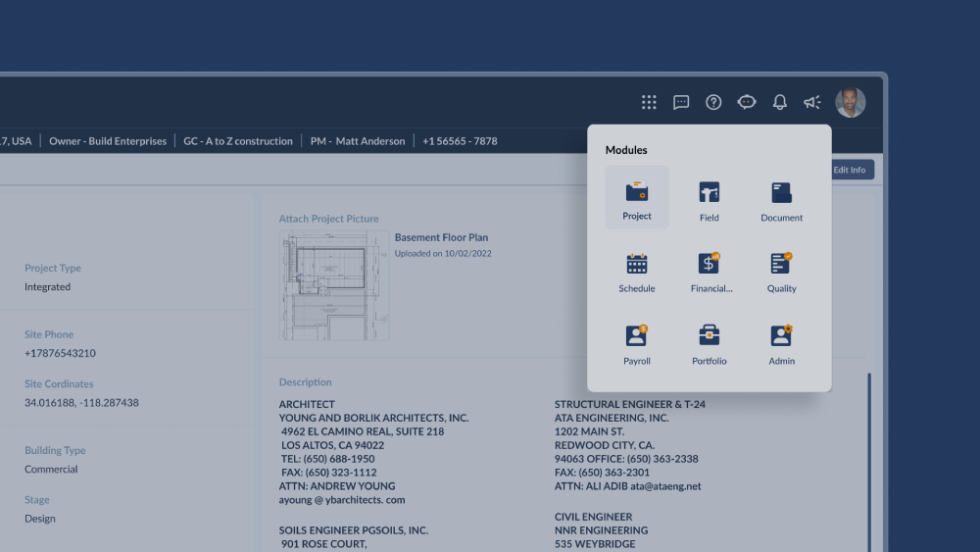
Task: Open the Admin module
Action: [x=781, y=344]
